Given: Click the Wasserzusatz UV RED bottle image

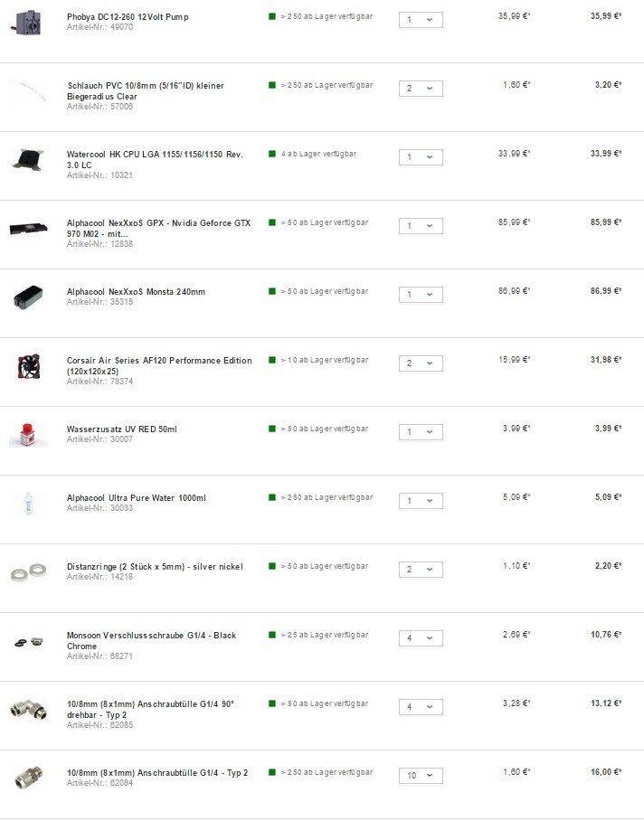Looking at the screenshot, I should coord(28,435).
